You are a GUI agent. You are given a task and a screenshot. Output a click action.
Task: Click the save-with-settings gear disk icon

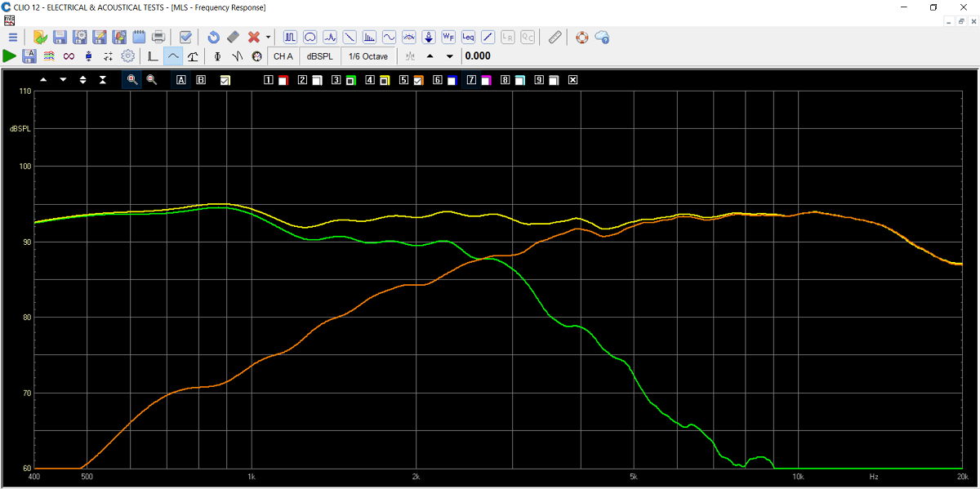pos(80,37)
